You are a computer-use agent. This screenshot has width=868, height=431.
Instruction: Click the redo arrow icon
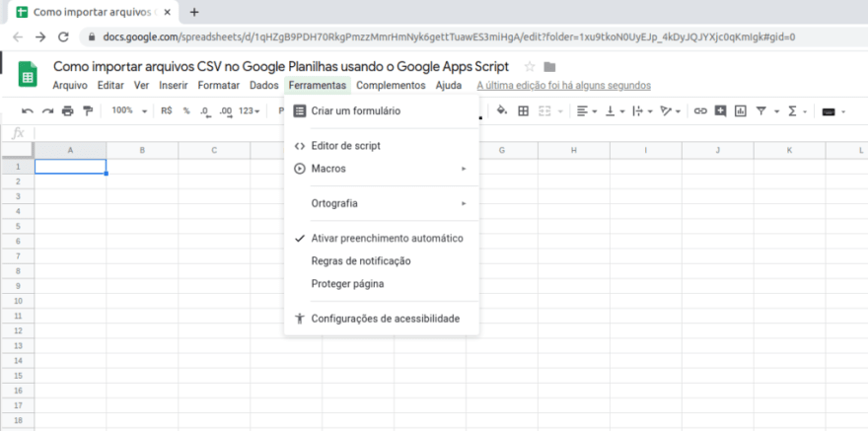pos(47,111)
